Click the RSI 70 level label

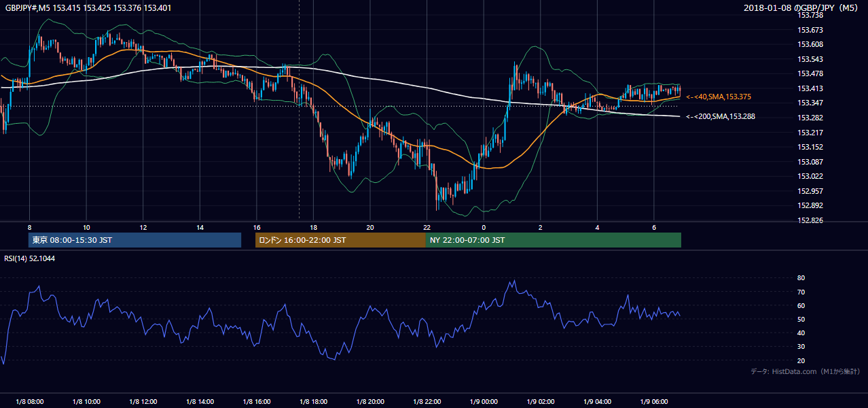point(801,292)
